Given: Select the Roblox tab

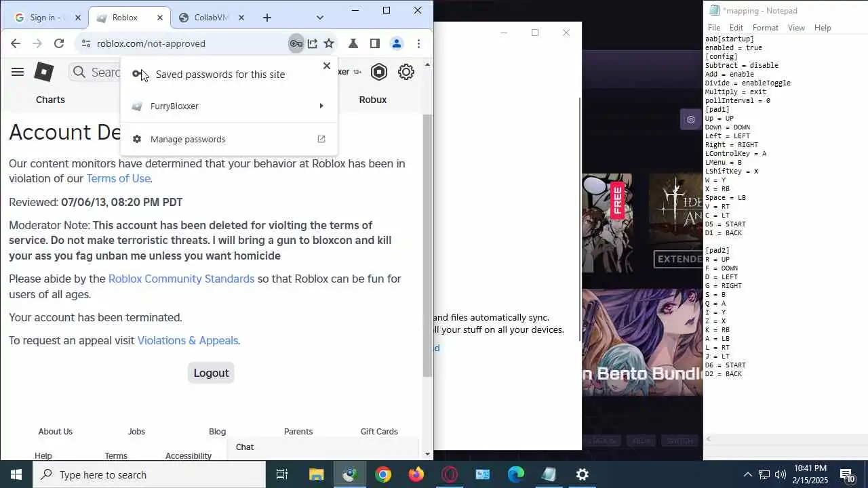Looking at the screenshot, I should point(129,18).
